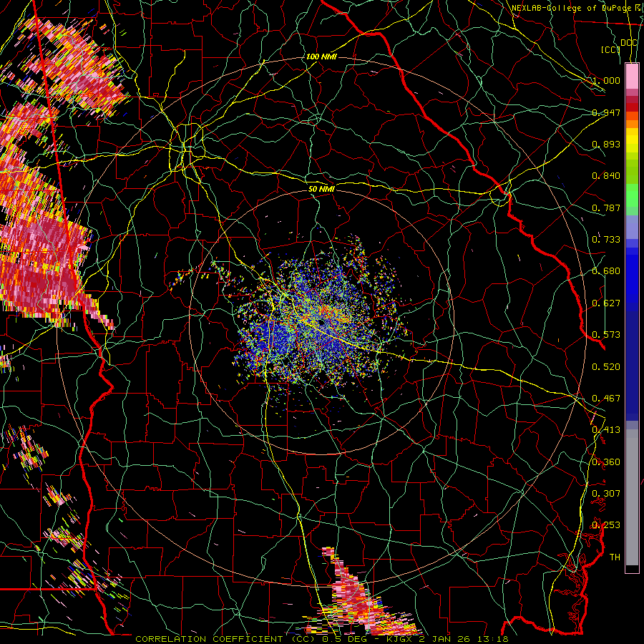This screenshot has height=644, width=644.
Task: Click the 50 NMI range ring label
Action: click(321, 189)
